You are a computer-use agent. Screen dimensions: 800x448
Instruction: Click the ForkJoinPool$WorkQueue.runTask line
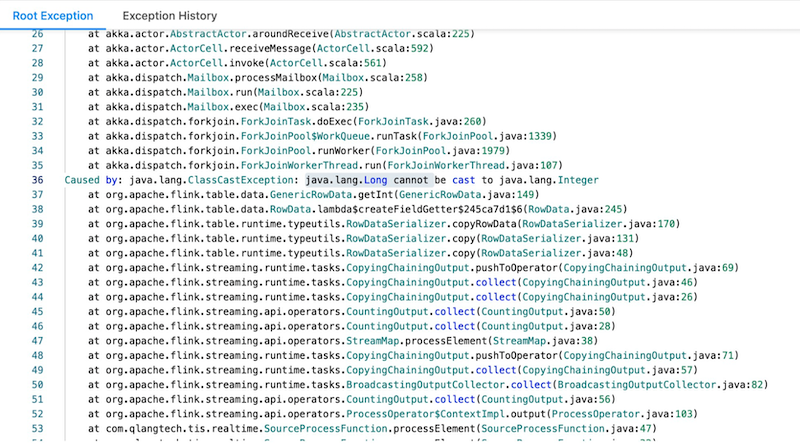322,136
